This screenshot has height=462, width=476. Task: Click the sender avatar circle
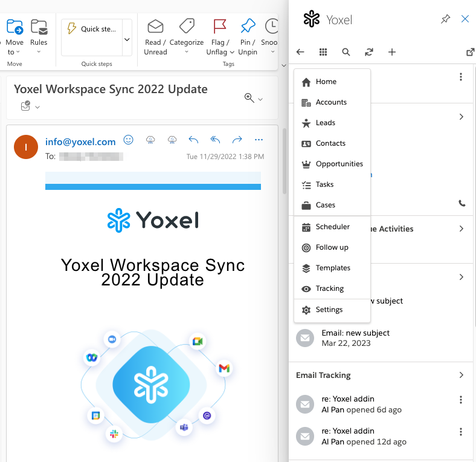(26, 147)
